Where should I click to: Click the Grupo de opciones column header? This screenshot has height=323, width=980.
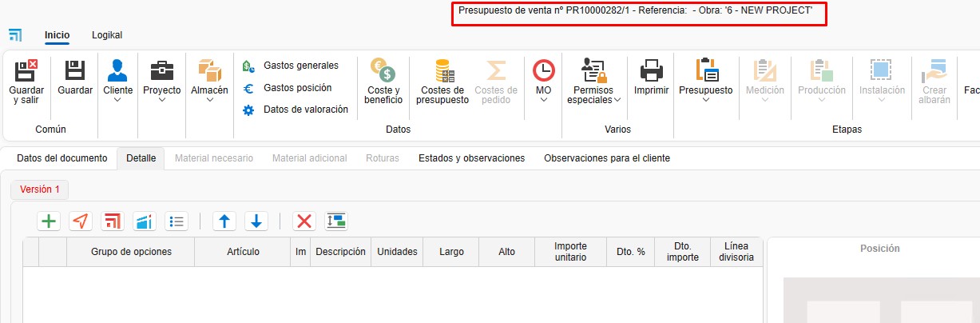tap(131, 252)
